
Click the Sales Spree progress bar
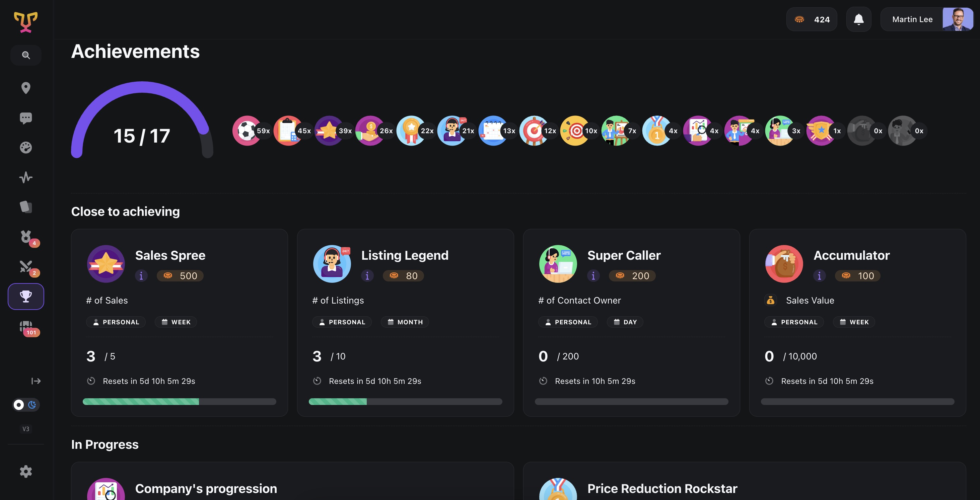tap(179, 401)
